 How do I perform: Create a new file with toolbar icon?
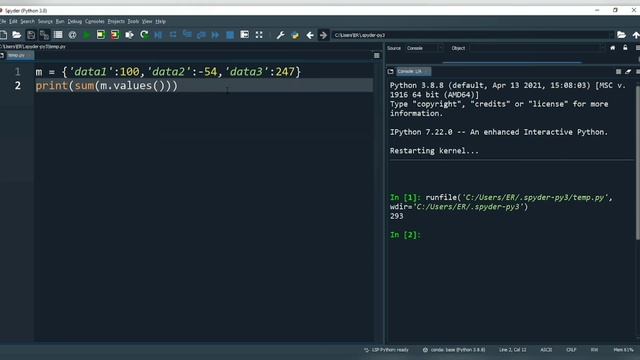pyautogui.click(x=3, y=35)
